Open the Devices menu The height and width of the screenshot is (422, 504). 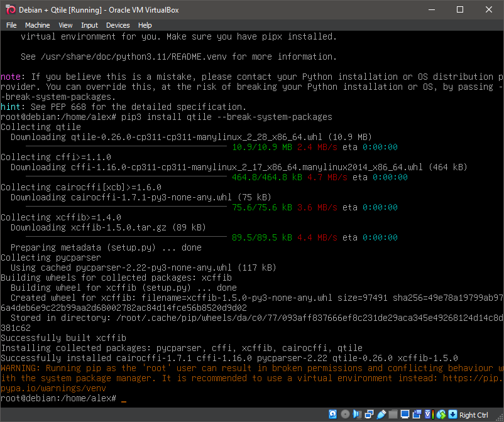[117, 25]
